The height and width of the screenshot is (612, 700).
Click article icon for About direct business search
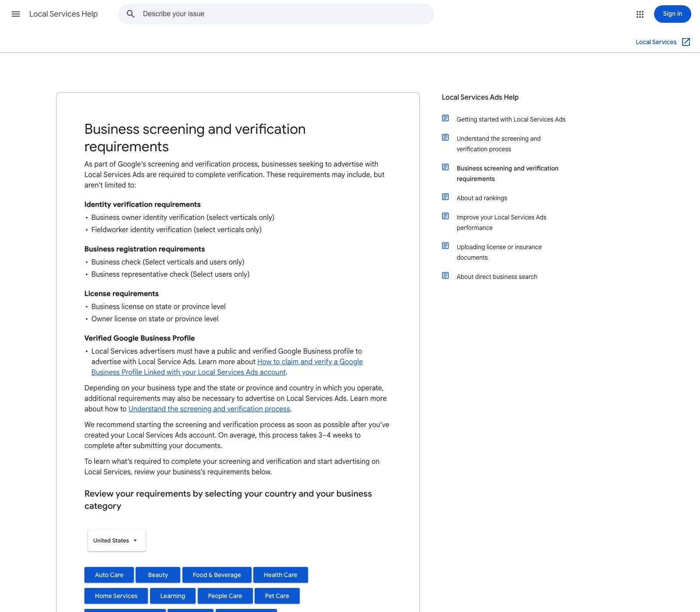pyautogui.click(x=445, y=275)
